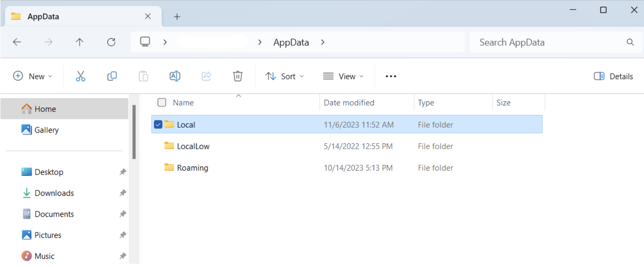Screen dimensions: 644x267
Task: Check the select-all checkbox in Name column
Action: 161,102
